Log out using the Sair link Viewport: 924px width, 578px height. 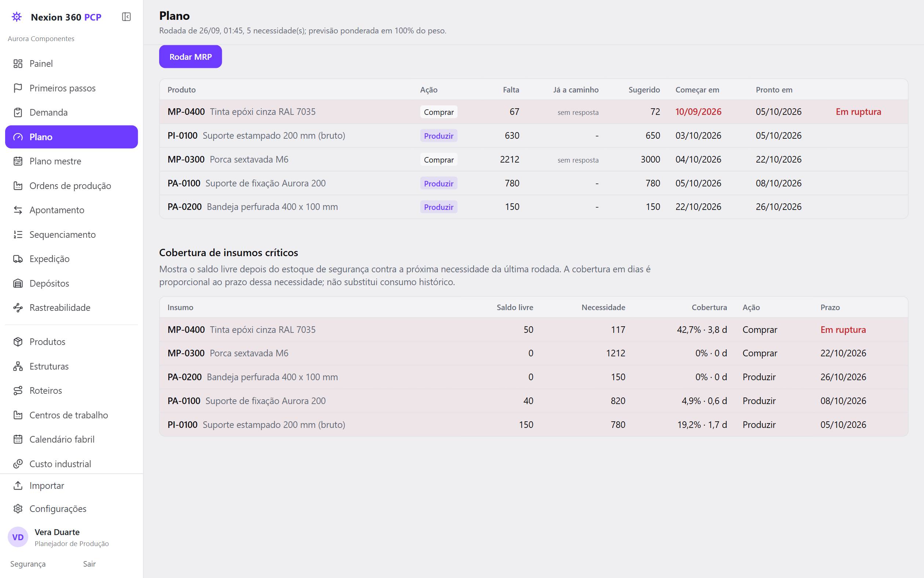coord(89,564)
